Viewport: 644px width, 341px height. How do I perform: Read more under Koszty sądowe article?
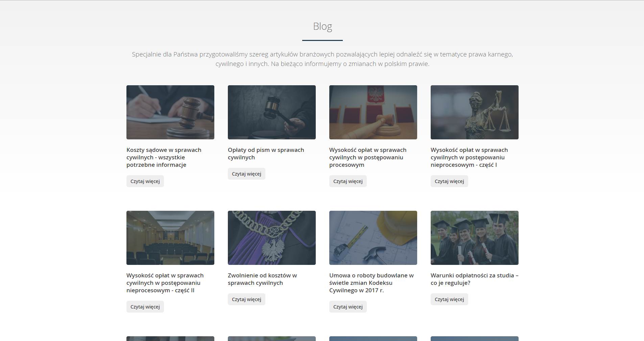(x=145, y=181)
